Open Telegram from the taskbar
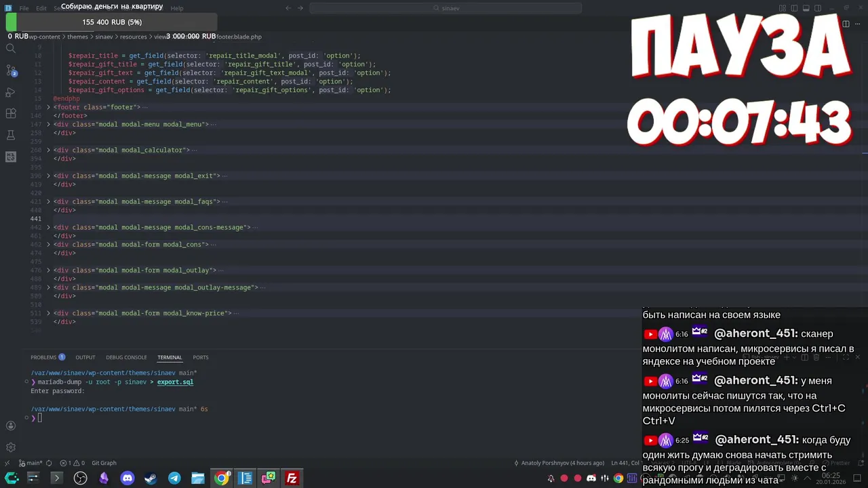This screenshot has height=488, width=868. [174, 479]
